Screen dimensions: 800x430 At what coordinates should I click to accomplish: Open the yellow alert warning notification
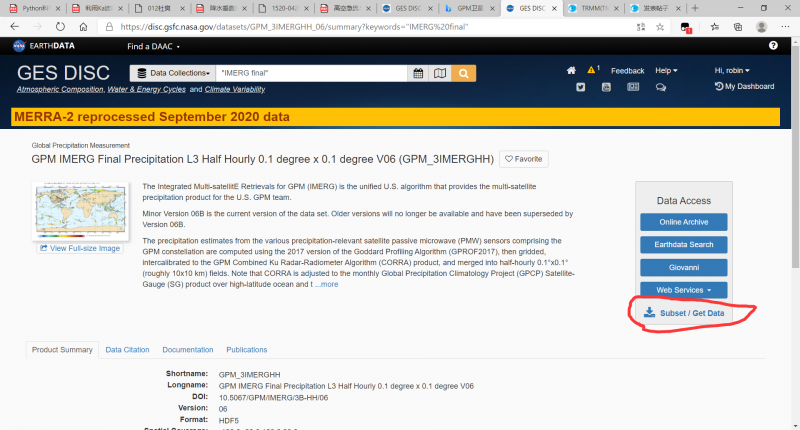pyautogui.click(x=591, y=70)
